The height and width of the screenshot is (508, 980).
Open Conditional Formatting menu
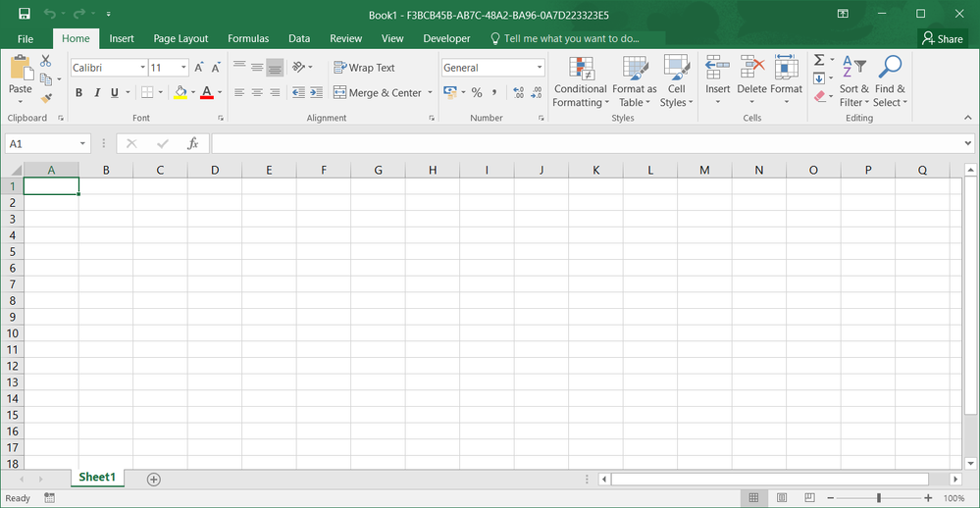pos(580,82)
